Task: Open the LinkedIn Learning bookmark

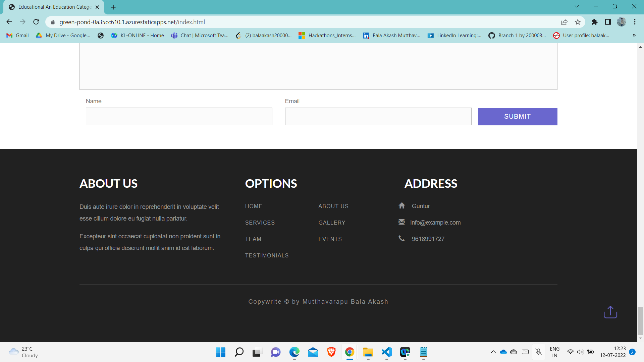Action: (454, 35)
